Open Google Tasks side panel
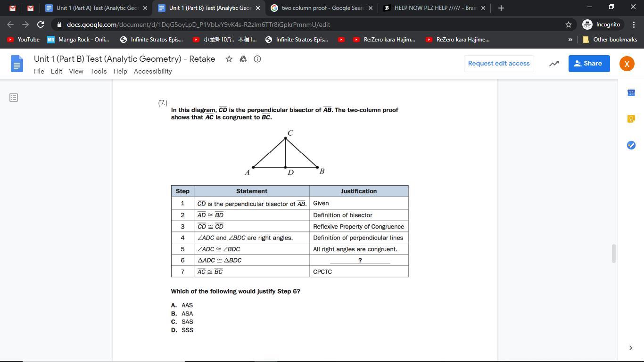644x362 pixels. (x=631, y=145)
